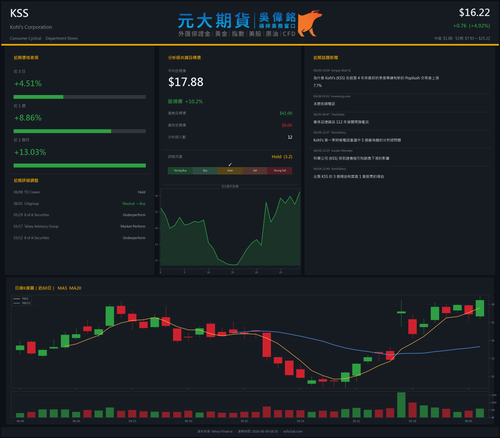The width and height of the screenshot is (500, 438).
Task: Click the green 30-day price area chart
Action: click(x=230, y=229)
